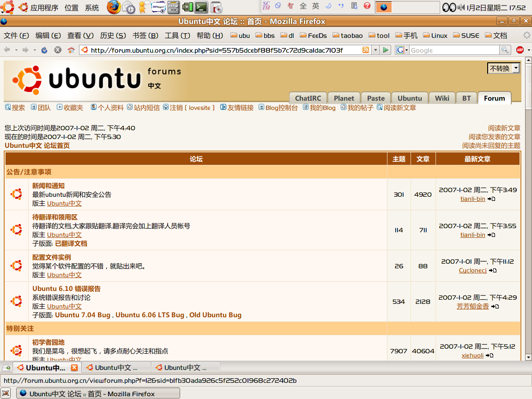Switch to the Paste site tab

375,98
